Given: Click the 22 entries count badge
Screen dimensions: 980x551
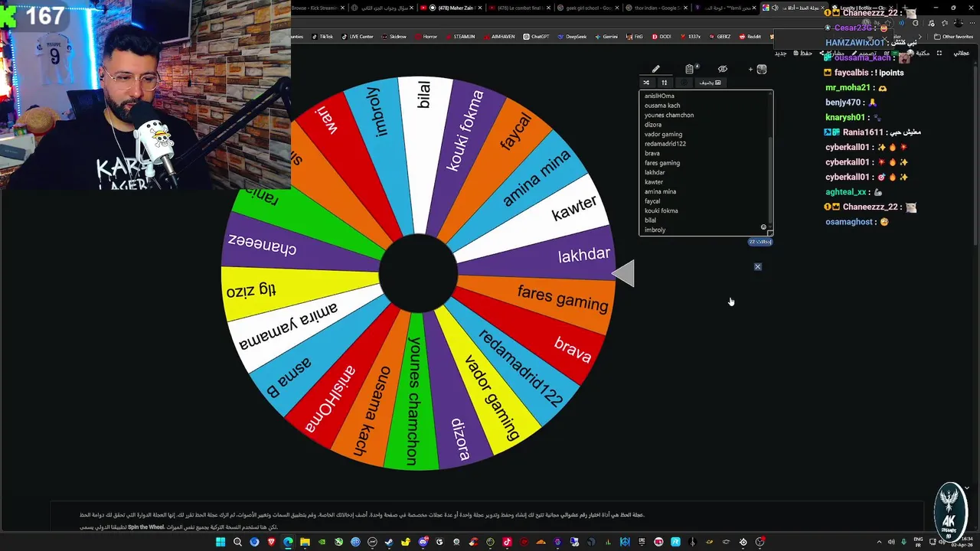Looking at the screenshot, I should (760, 242).
